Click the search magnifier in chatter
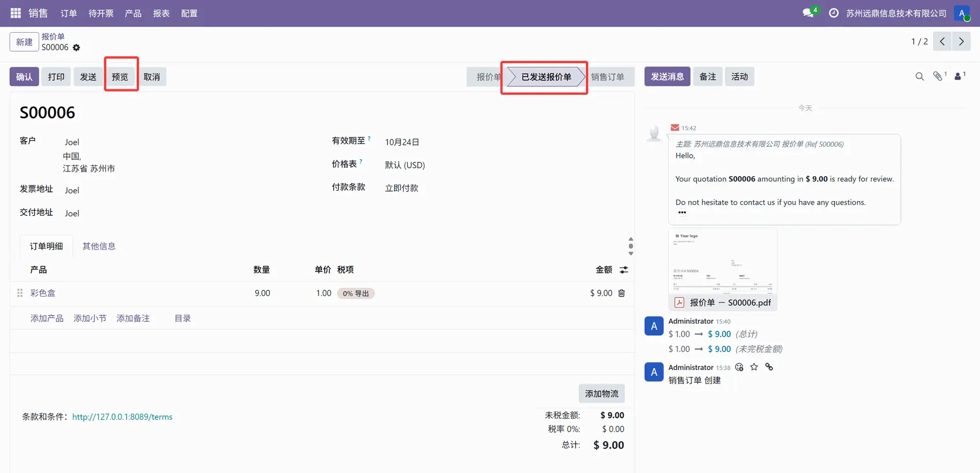 pyautogui.click(x=919, y=77)
